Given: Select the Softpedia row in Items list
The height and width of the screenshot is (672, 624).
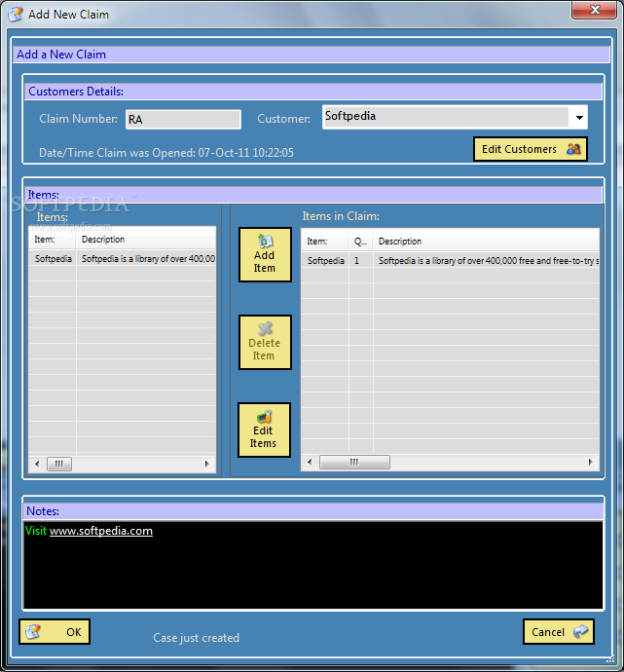Looking at the screenshot, I should [123, 259].
